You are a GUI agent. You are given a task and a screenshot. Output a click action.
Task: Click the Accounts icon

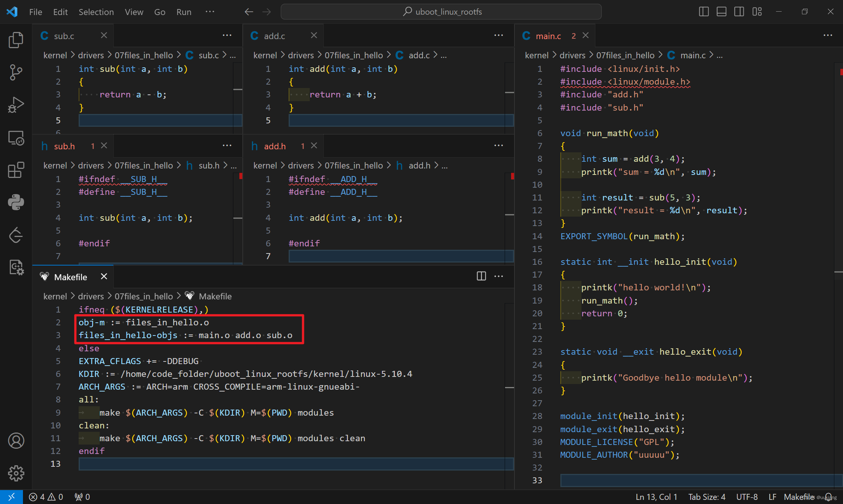(16, 440)
